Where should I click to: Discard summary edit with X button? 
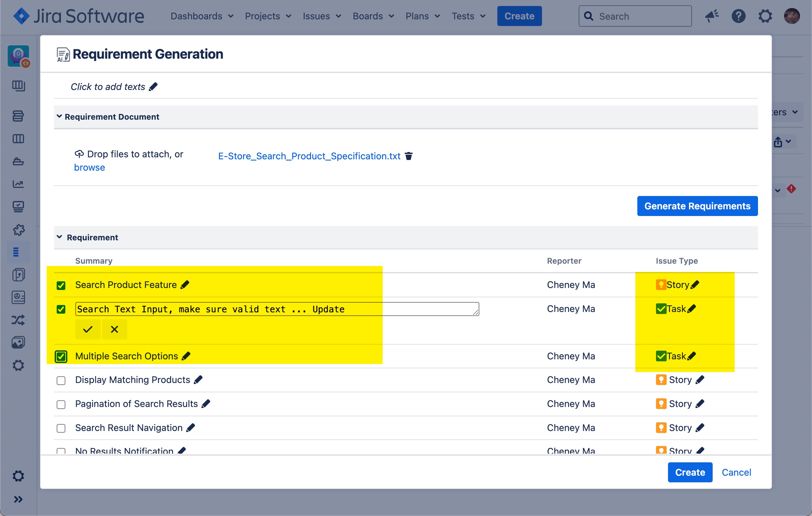[x=114, y=329]
